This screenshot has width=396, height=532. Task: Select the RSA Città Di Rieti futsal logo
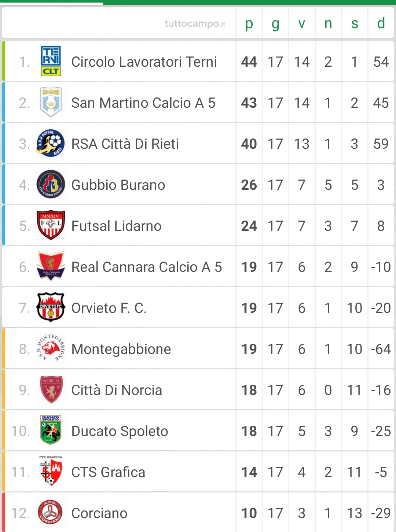click(x=51, y=143)
